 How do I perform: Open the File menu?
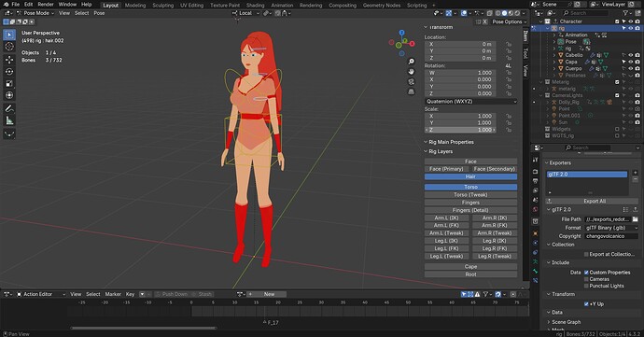click(16, 4)
